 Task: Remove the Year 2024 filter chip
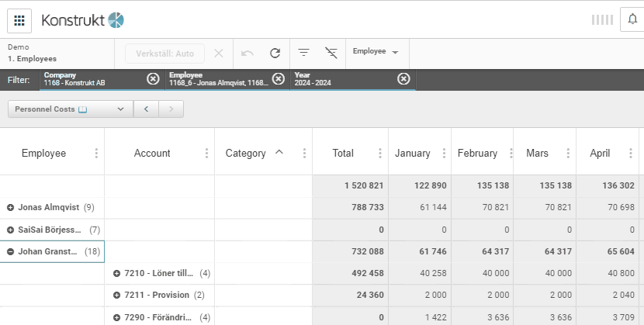[403, 78]
